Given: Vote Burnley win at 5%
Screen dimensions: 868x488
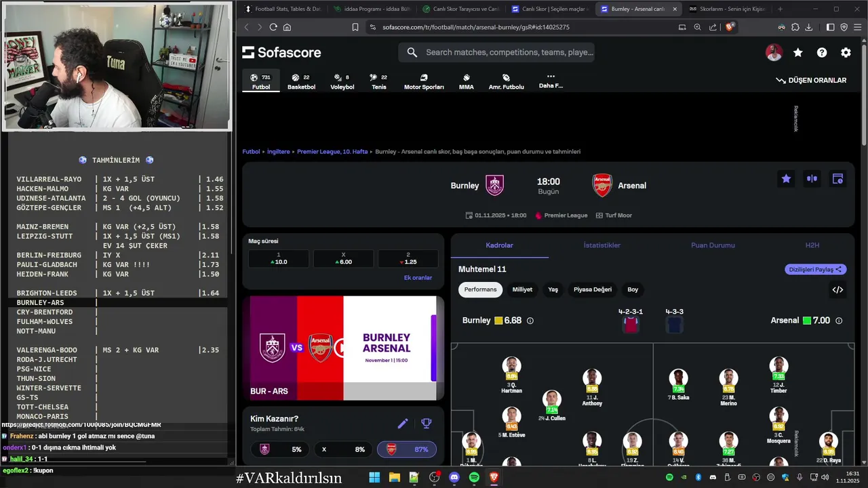Looking at the screenshot, I should click(x=280, y=449).
